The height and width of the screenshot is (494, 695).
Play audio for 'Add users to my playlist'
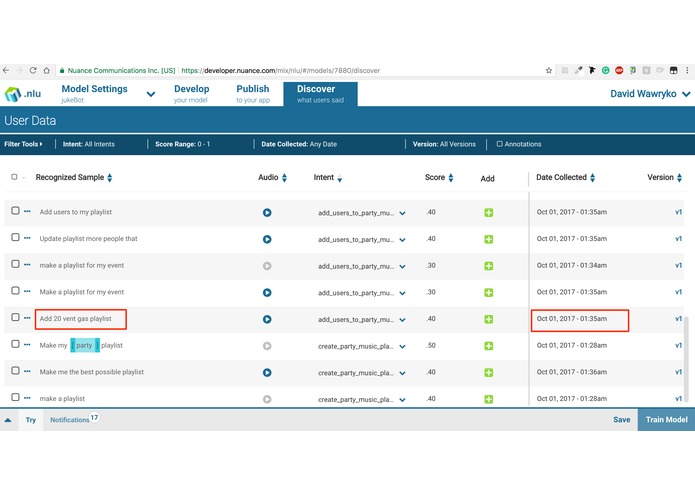[267, 213]
